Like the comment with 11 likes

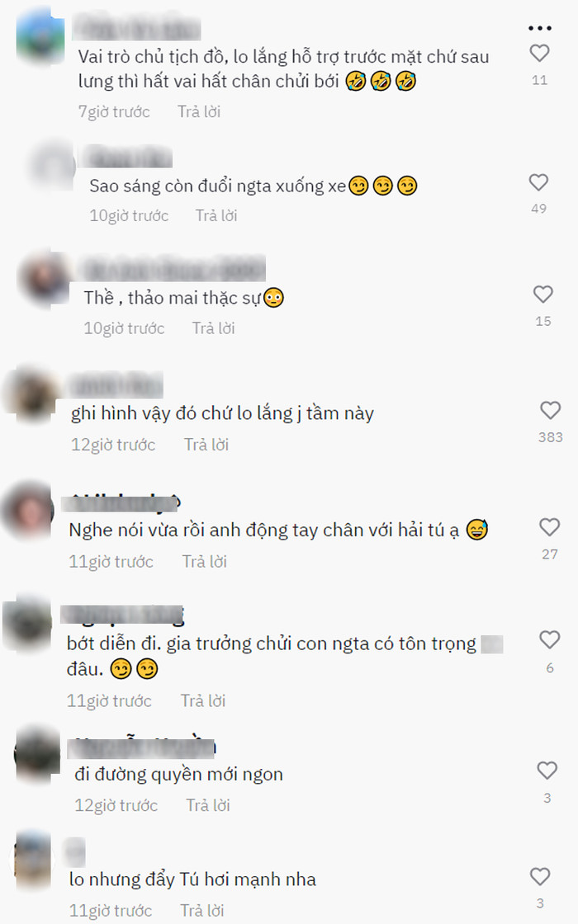539,53
